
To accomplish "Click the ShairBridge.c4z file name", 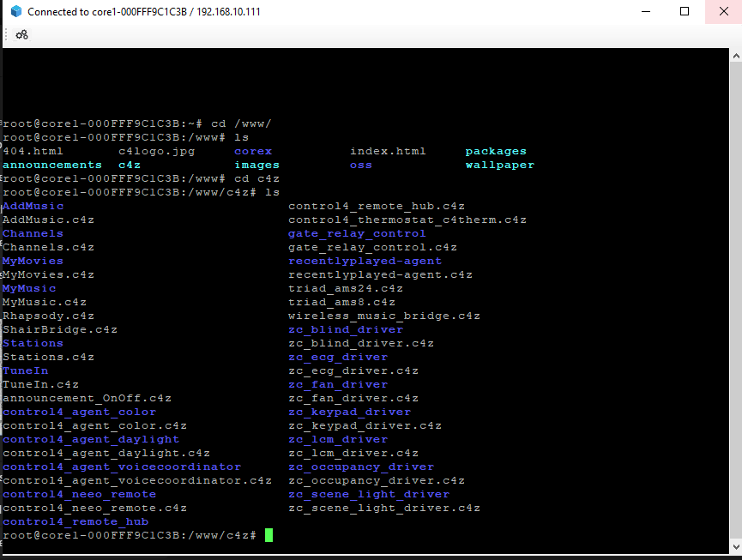I will click(x=60, y=329).
